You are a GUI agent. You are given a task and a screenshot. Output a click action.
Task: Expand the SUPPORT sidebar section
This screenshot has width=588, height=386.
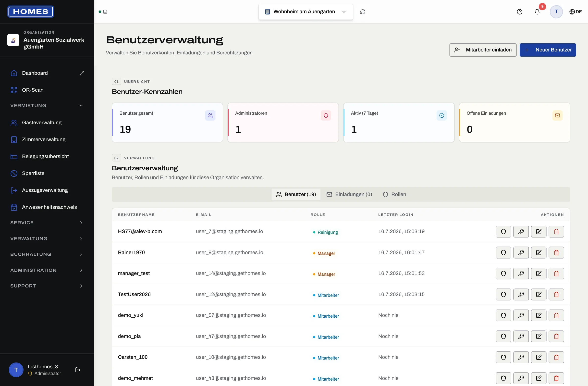click(x=47, y=286)
